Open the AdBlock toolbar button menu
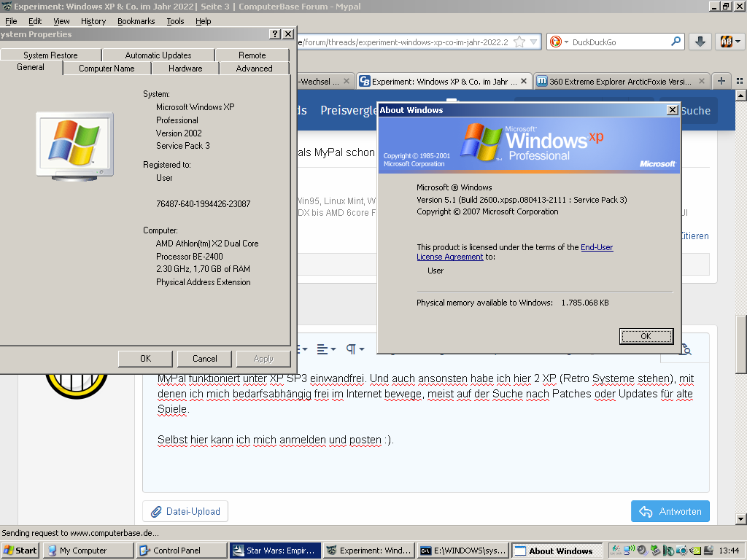Image resolution: width=747 pixels, height=560 pixels. 730,42
